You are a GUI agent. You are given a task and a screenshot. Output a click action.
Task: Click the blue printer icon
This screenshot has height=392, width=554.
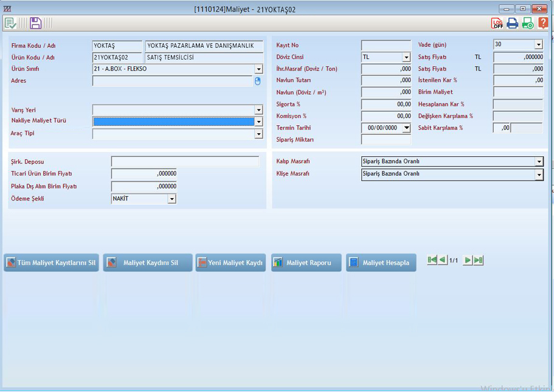pyautogui.click(x=513, y=23)
